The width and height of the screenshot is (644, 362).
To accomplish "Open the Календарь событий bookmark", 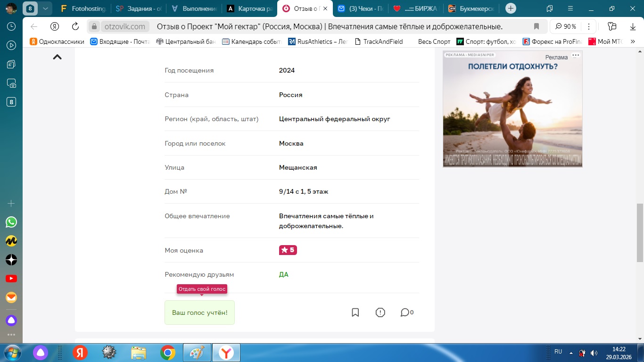I will coord(252,41).
